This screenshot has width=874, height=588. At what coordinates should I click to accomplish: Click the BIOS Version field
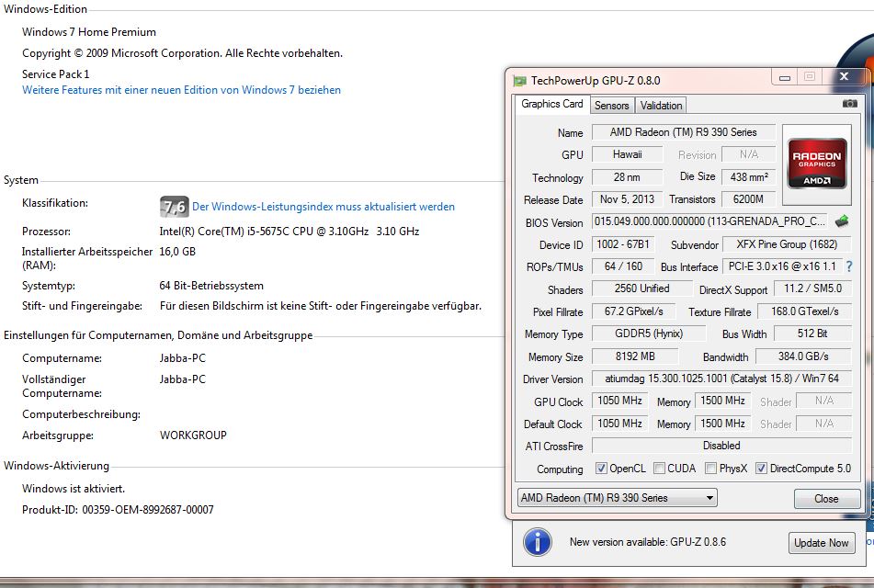tap(709, 221)
